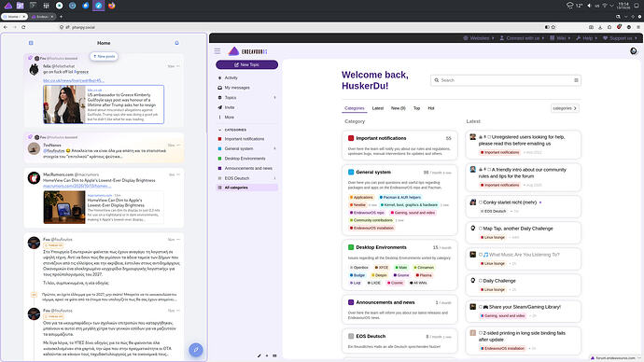The height and width of the screenshot is (362, 644).
Task: Click the network Wi-Fi tray icon
Action: pos(605,6)
